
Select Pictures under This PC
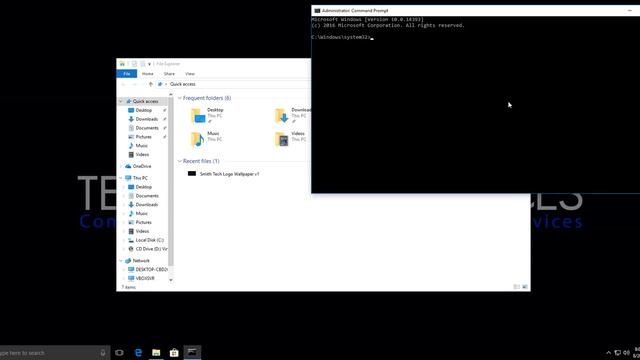click(143, 222)
